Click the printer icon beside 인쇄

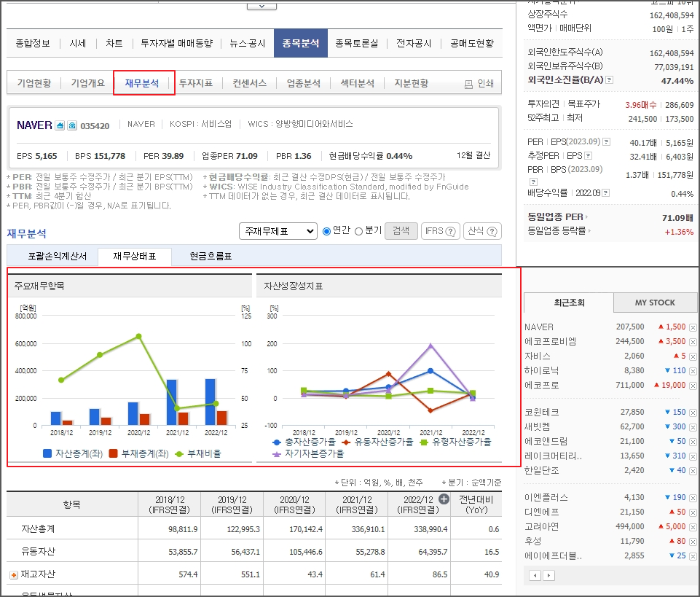468,84
